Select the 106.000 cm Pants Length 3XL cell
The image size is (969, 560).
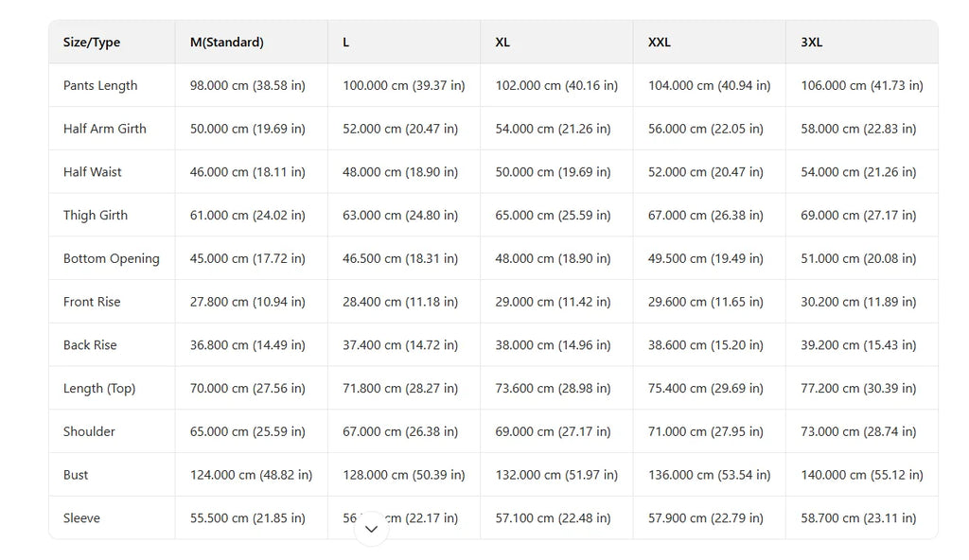coord(861,85)
